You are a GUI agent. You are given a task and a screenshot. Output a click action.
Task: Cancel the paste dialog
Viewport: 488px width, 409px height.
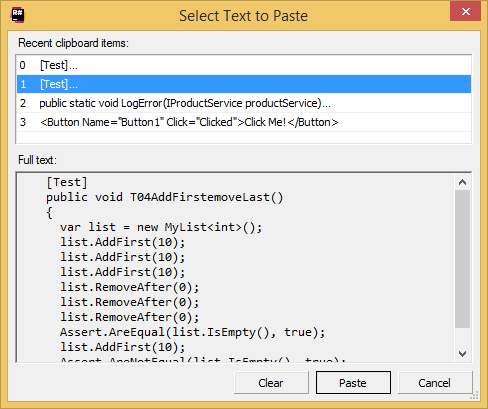point(435,383)
